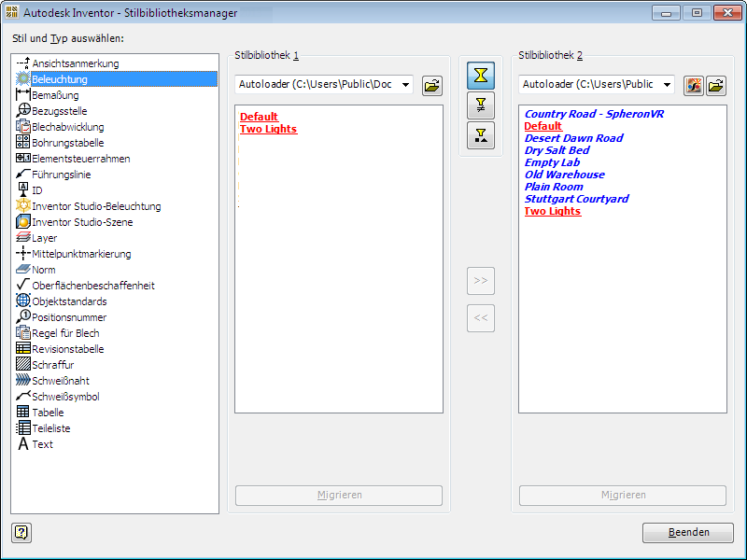Select the Tabelle icon
The image size is (747, 560).
pos(22,412)
